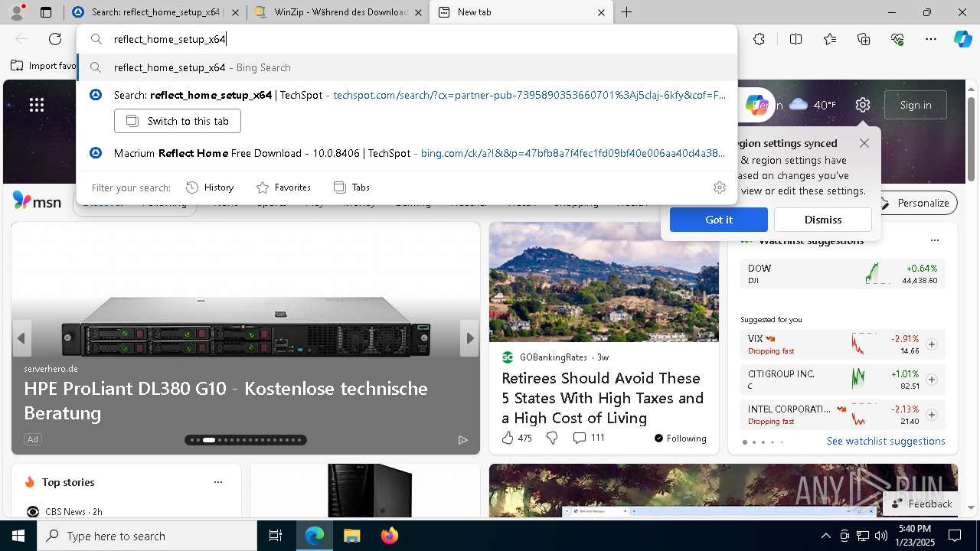Filter search suggestions by History
Screen dimensions: 980x551
pos(210,187)
